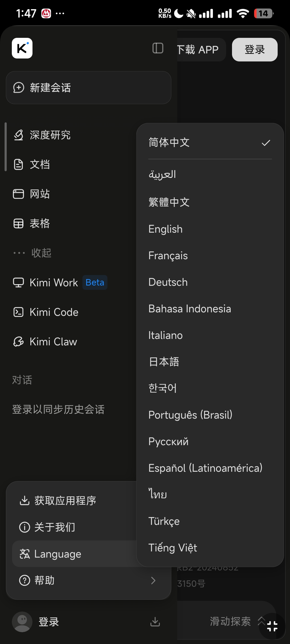
Task: Tap 新建会话 label text
Action: click(50, 88)
